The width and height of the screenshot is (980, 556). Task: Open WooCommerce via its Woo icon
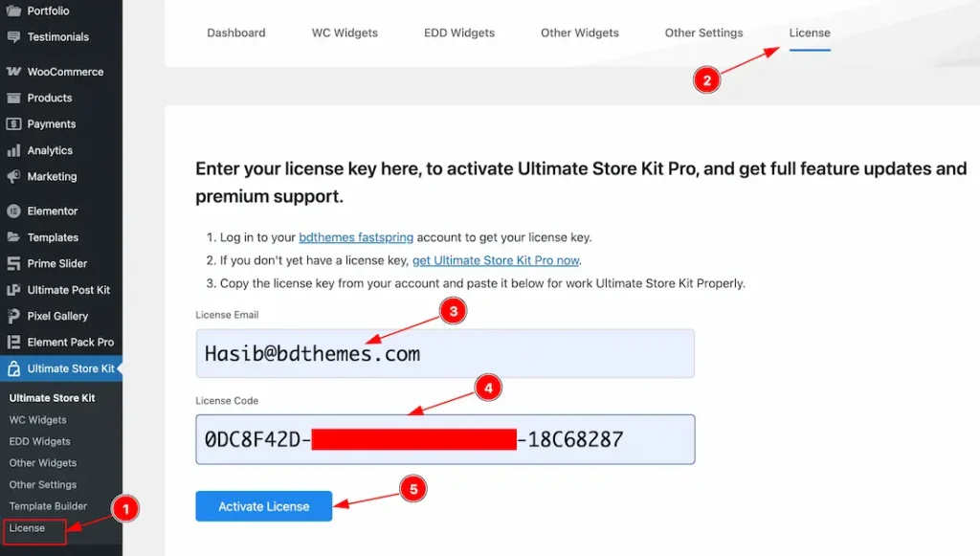(13, 72)
